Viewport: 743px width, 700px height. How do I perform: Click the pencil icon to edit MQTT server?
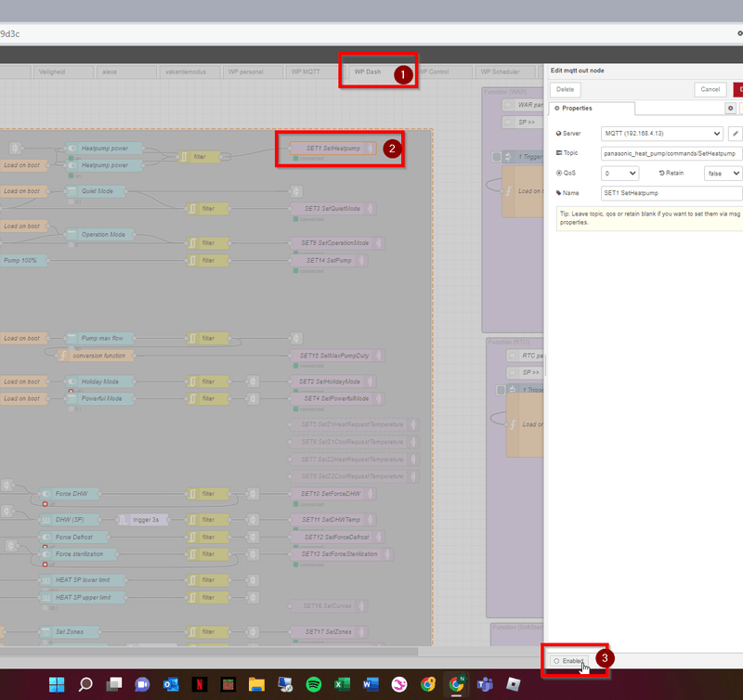[735, 134]
